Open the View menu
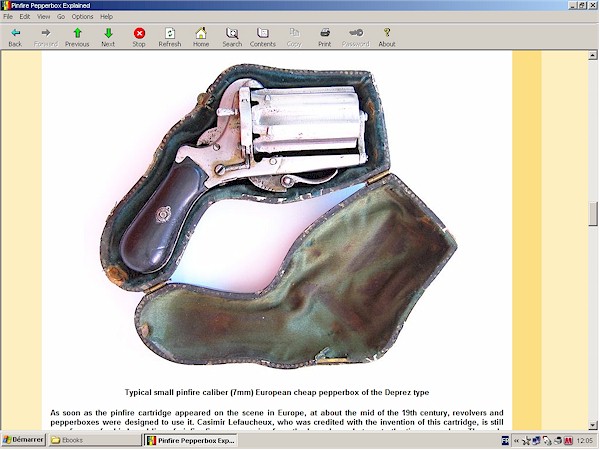600x450 pixels. (44, 16)
